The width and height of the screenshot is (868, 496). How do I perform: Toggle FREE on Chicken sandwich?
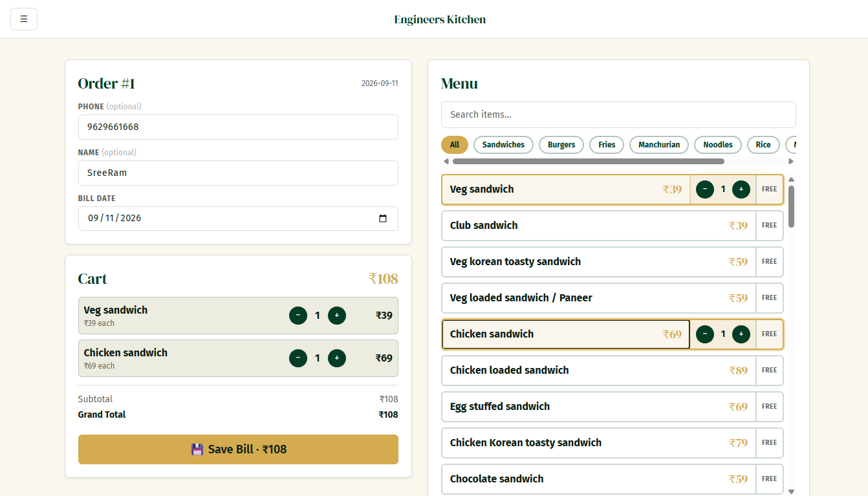pos(769,334)
